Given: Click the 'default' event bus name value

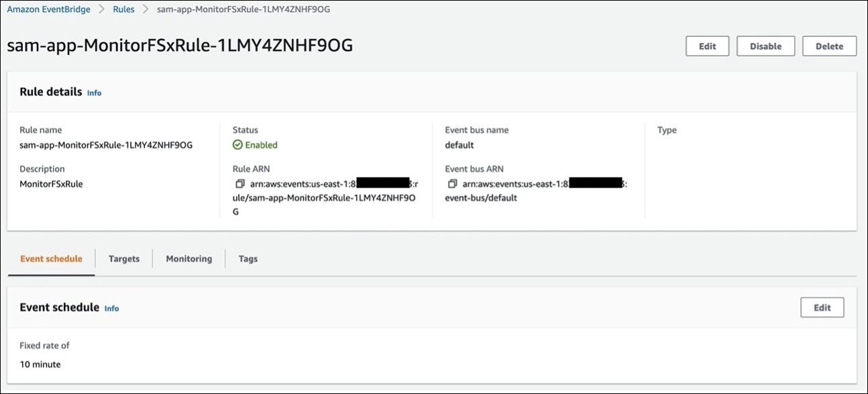Looking at the screenshot, I should [x=459, y=145].
